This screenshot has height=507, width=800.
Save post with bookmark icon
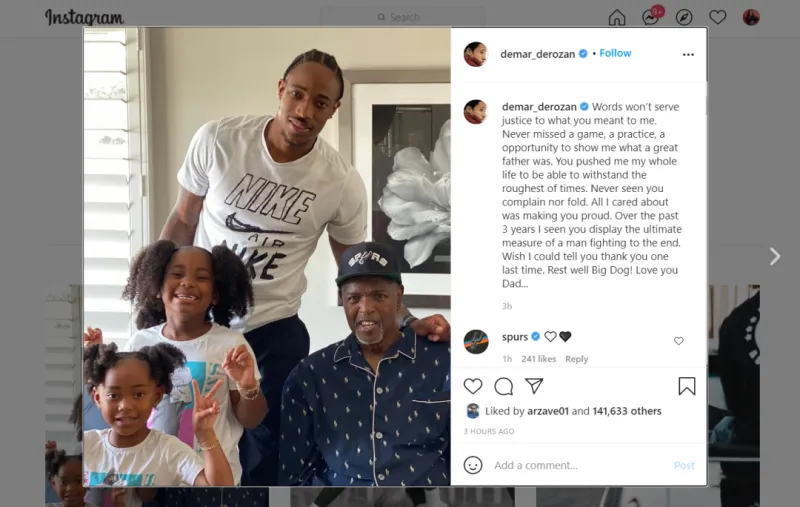tap(687, 386)
